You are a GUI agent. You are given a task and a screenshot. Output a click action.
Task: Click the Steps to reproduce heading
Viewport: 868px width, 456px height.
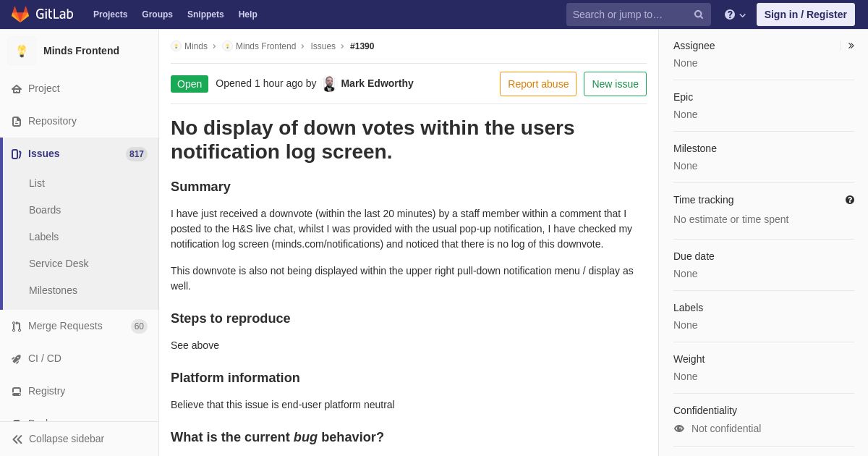(231, 318)
